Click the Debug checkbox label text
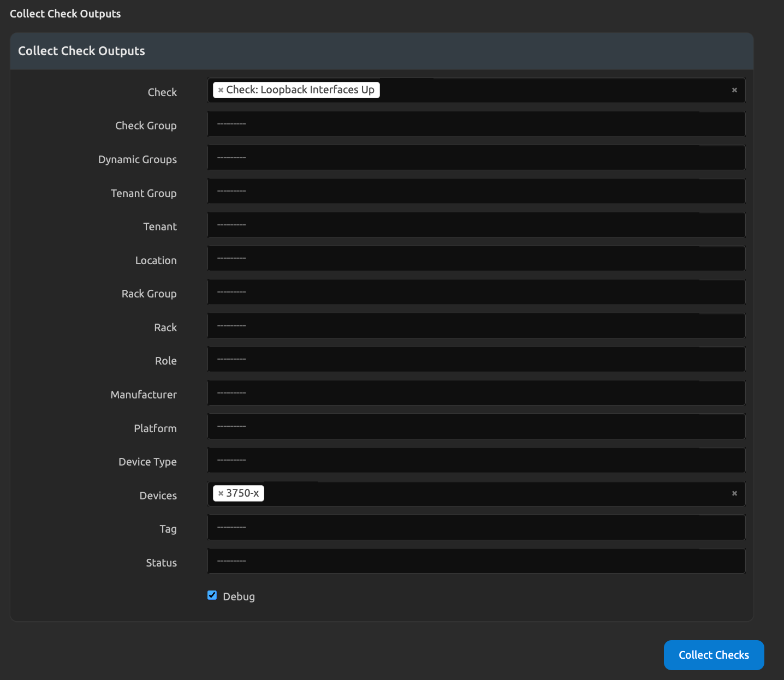 tap(239, 597)
